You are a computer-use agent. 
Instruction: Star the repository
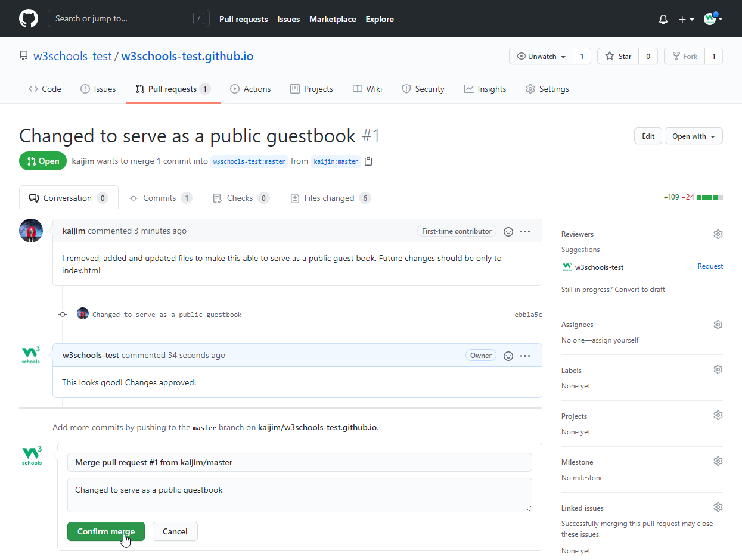point(618,56)
